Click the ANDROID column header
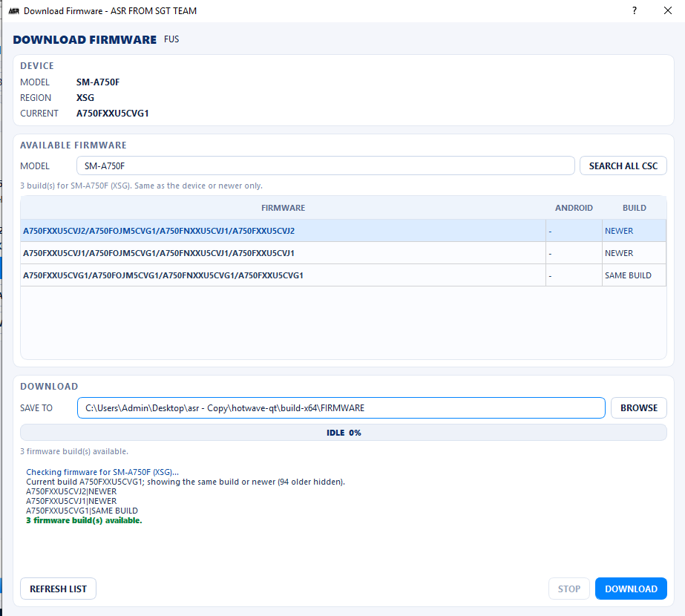 point(574,208)
